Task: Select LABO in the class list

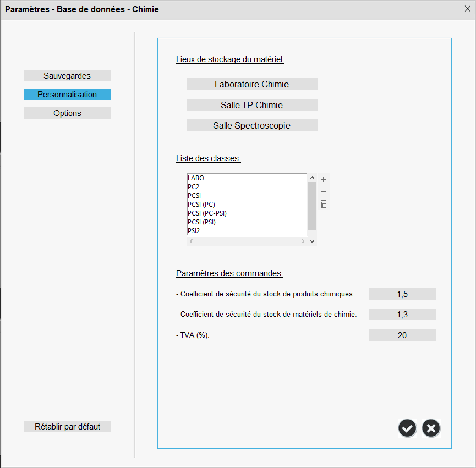Action: pyautogui.click(x=196, y=178)
